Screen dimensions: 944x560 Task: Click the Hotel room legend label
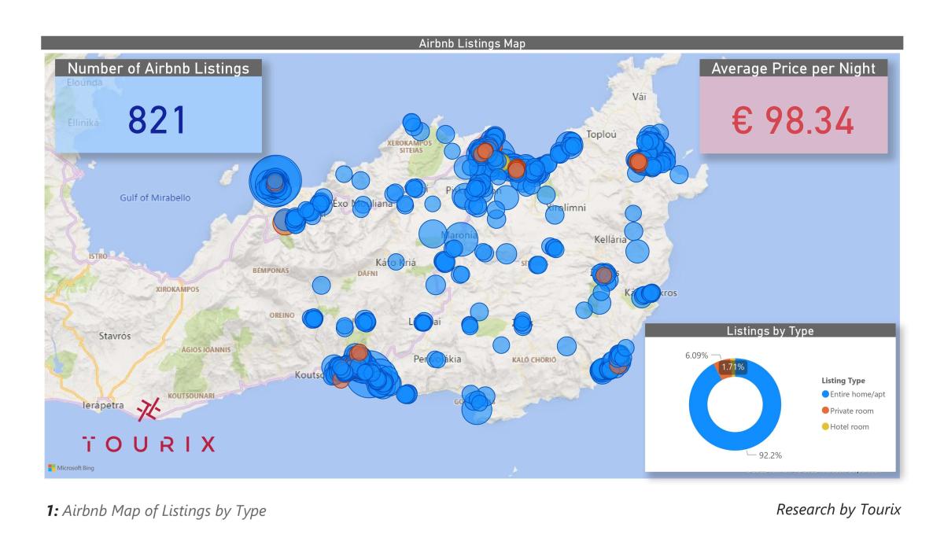point(850,426)
